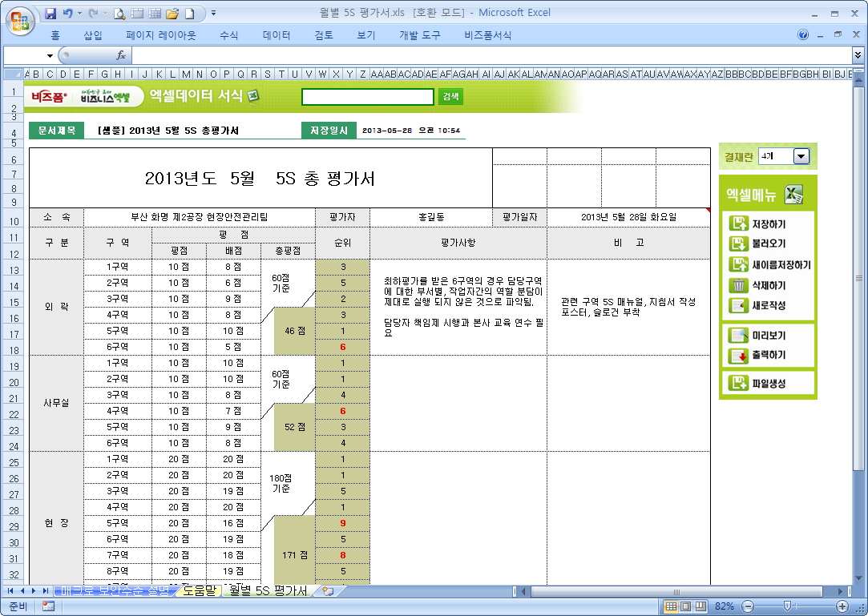Click the Redo arrow icon

click(x=93, y=14)
